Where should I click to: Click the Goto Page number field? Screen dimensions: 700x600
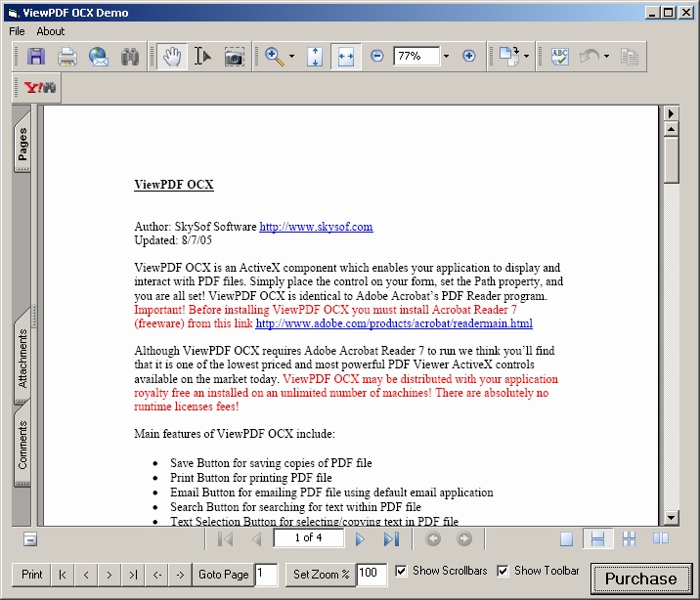click(x=266, y=575)
